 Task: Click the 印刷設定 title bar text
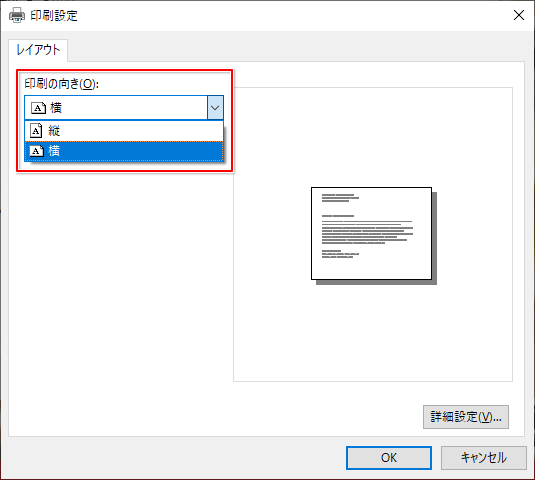pos(54,16)
